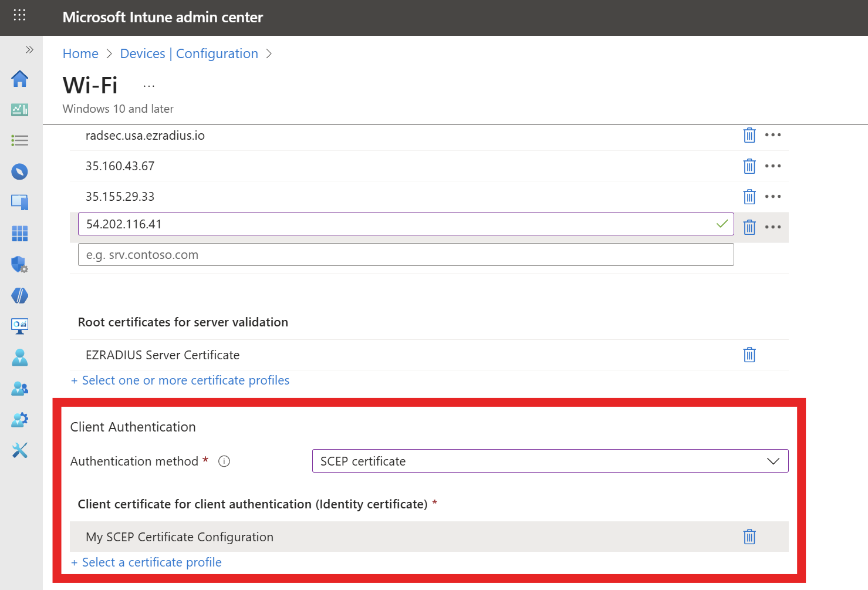
Task: Open the Dashboard icon in sidebar
Action: pyautogui.click(x=20, y=110)
